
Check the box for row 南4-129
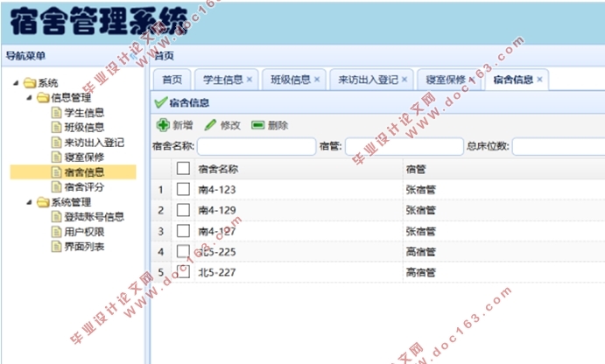[x=183, y=210]
